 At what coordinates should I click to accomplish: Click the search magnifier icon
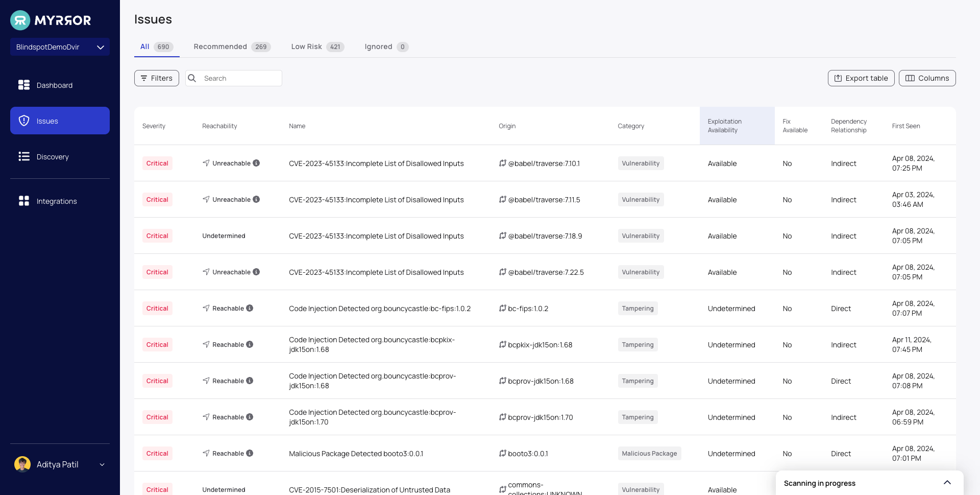192,78
